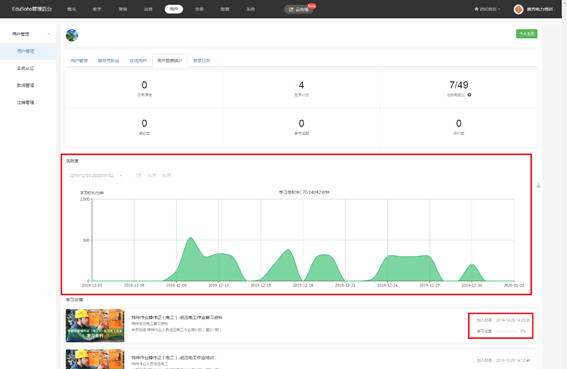Viewport: 567px width, 369px height.
Task: Open the first course title link
Action: [177, 317]
